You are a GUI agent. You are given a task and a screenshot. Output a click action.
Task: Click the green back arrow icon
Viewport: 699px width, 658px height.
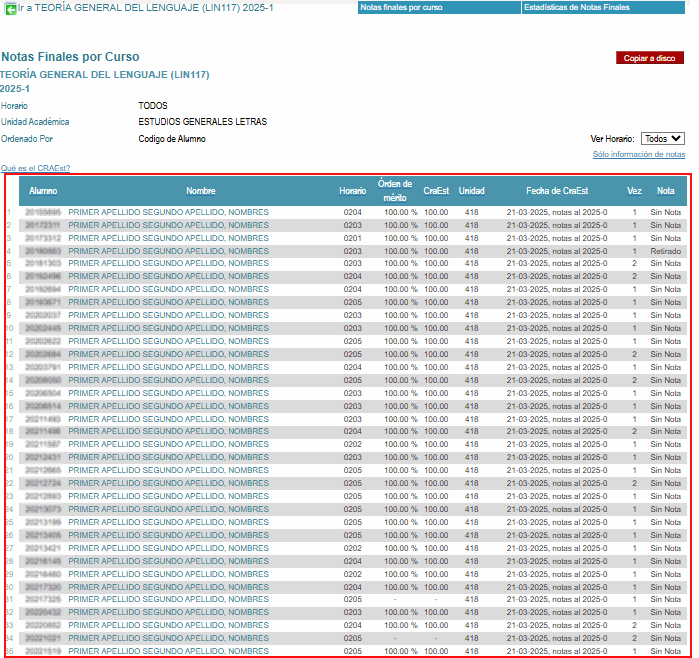(x=11, y=9)
